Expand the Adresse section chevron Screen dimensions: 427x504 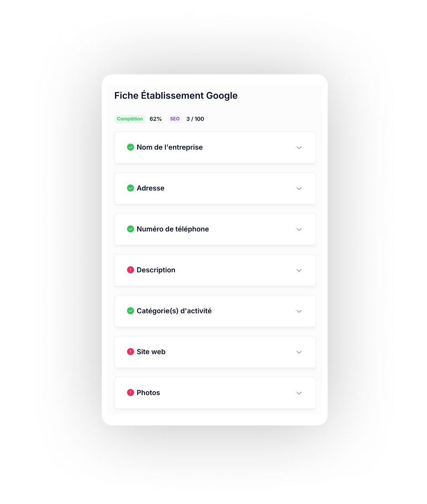click(x=299, y=189)
